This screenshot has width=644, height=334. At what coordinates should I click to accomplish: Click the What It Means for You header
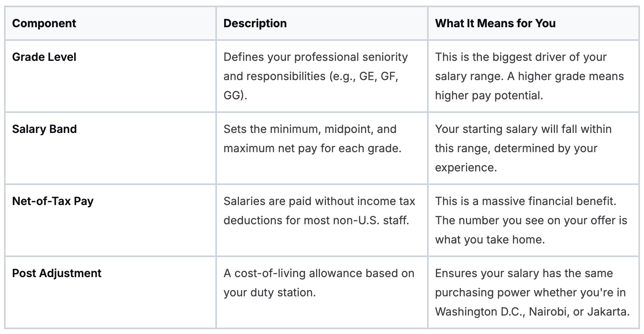[x=495, y=23]
